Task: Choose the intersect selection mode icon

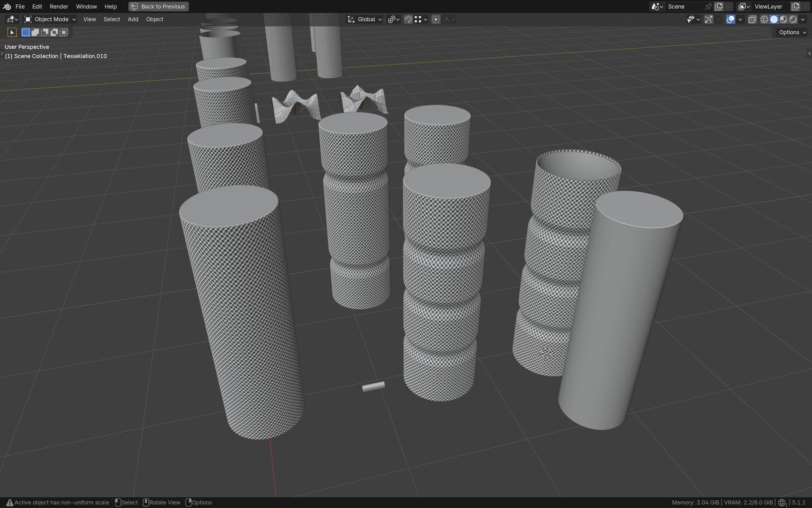Action: [64, 32]
